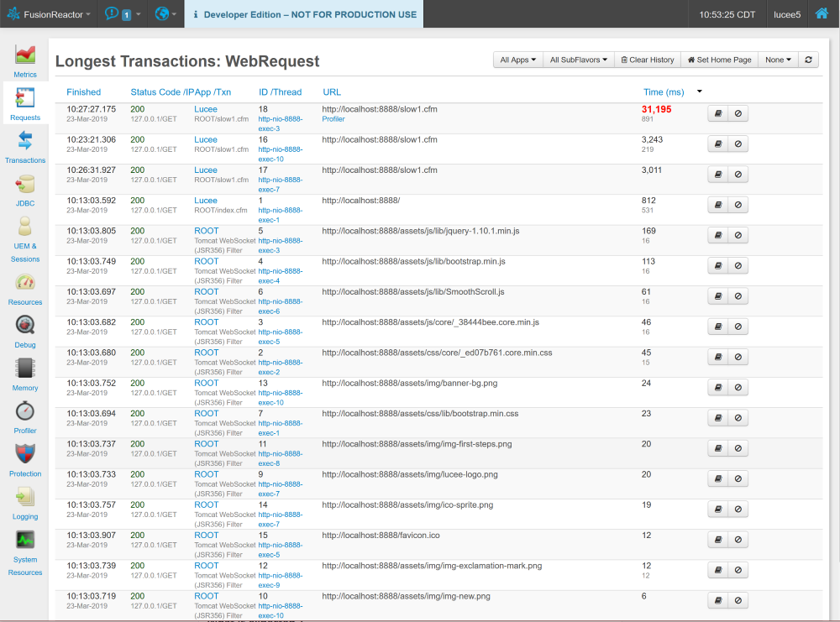Open Lucee app link for ID 1
Screen dimensions: 840x622
point(206,201)
